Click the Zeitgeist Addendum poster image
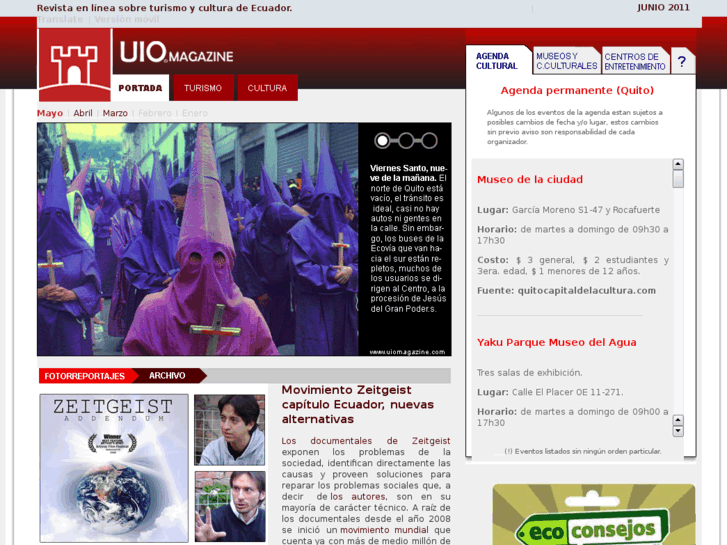 coord(114,468)
